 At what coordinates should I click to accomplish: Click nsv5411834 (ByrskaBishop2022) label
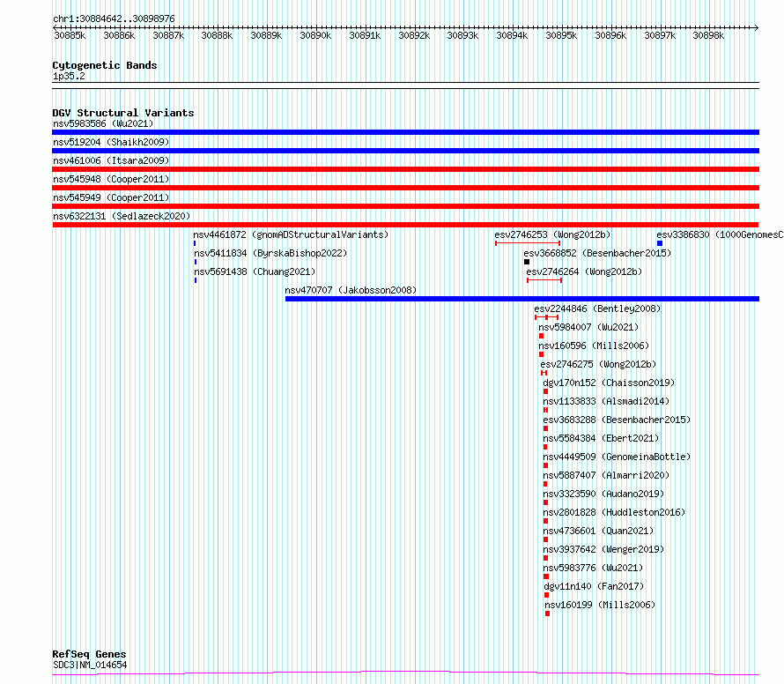tap(270, 253)
